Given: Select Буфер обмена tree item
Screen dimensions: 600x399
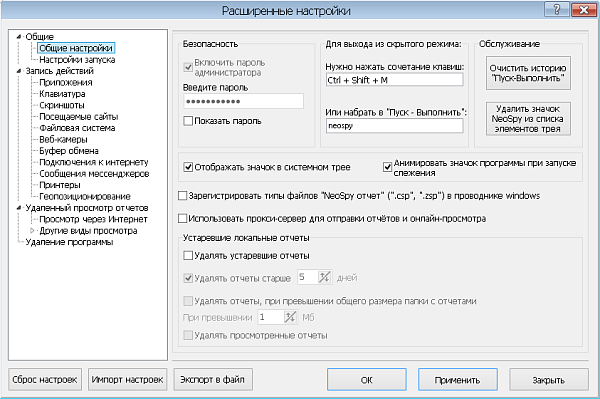Looking at the screenshot, I should point(68,151).
